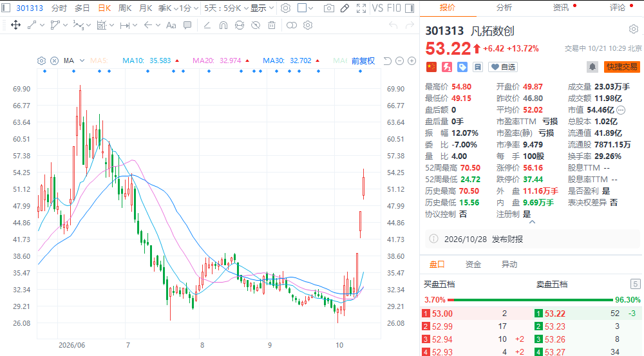Viewport: 644px width, 356px height.
Task: Switch to 评论 comments tab
Action: [618, 7]
